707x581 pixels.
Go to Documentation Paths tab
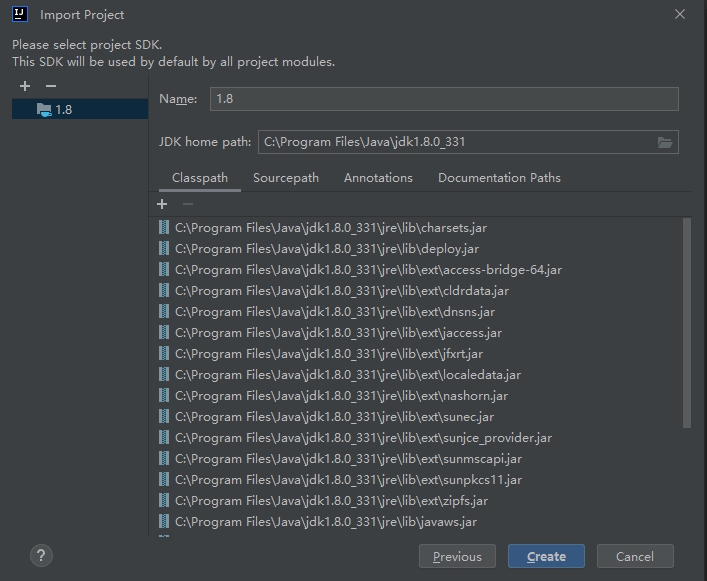[499, 178]
